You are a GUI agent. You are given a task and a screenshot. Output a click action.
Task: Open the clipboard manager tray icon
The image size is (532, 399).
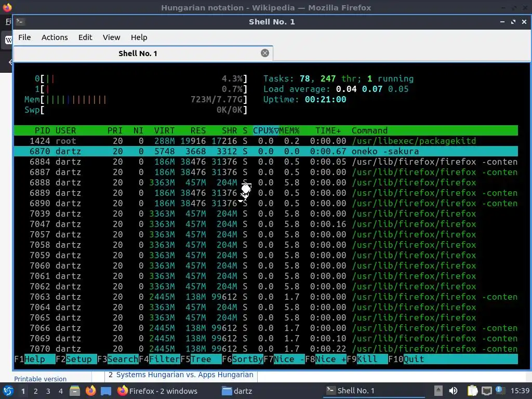(x=472, y=391)
